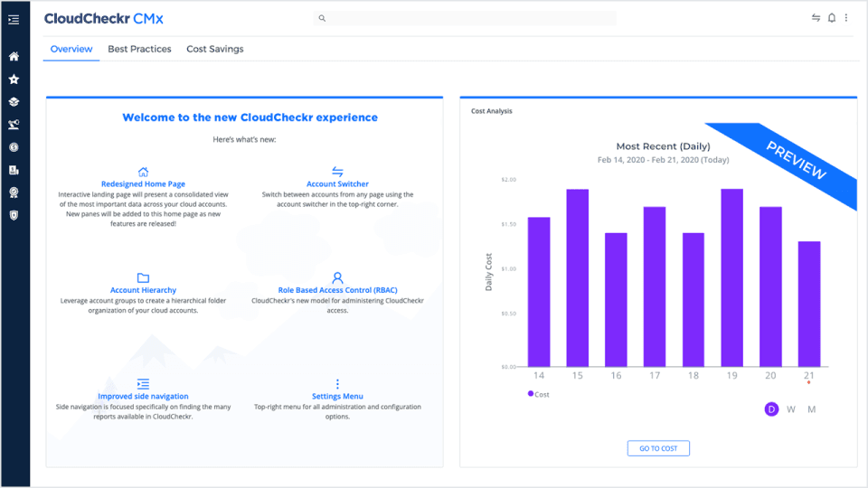Viewport: 868px width, 488px height.
Task: Click the "Here's what's new:" text
Action: click(x=245, y=139)
